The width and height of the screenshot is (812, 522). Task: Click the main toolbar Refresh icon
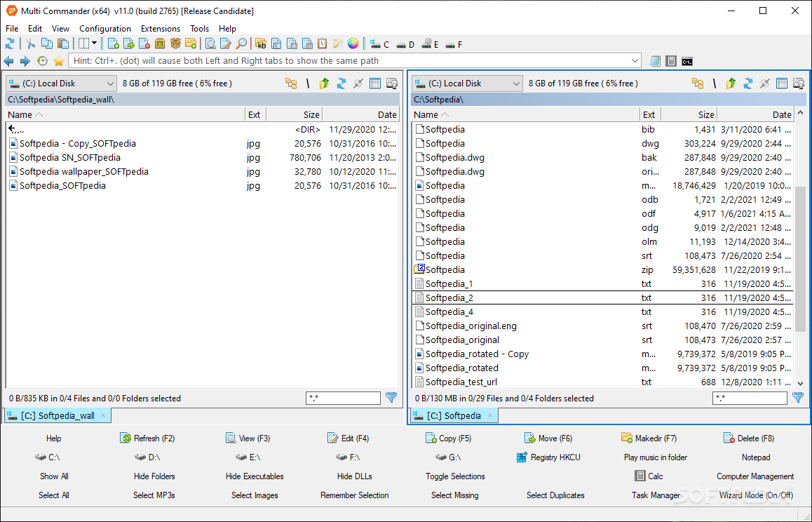click(10, 44)
